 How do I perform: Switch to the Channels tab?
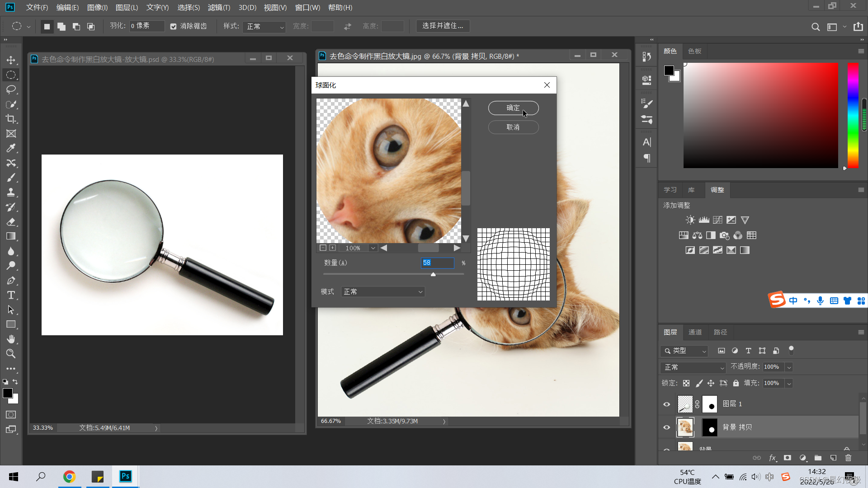(x=695, y=332)
